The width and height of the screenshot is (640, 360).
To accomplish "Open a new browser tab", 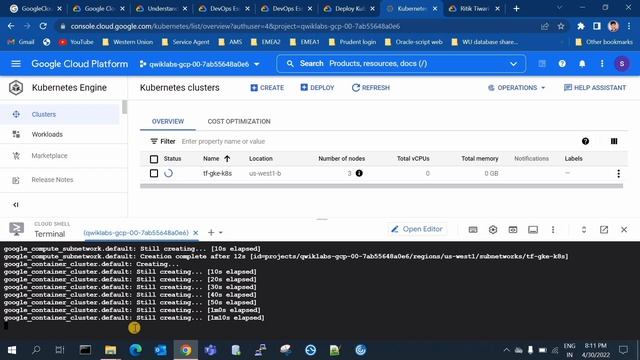I will tap(516, 8).
